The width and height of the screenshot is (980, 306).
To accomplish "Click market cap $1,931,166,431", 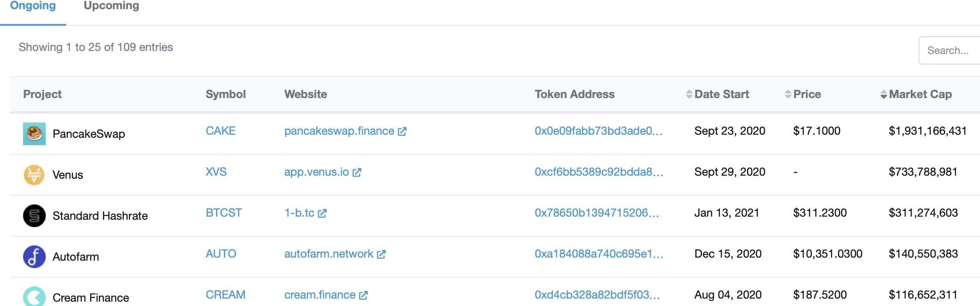I will click(x=928, y=131).
